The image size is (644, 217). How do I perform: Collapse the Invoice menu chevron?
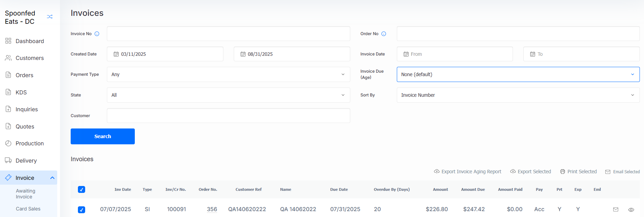pyautogui.click(x=52, y=178)
